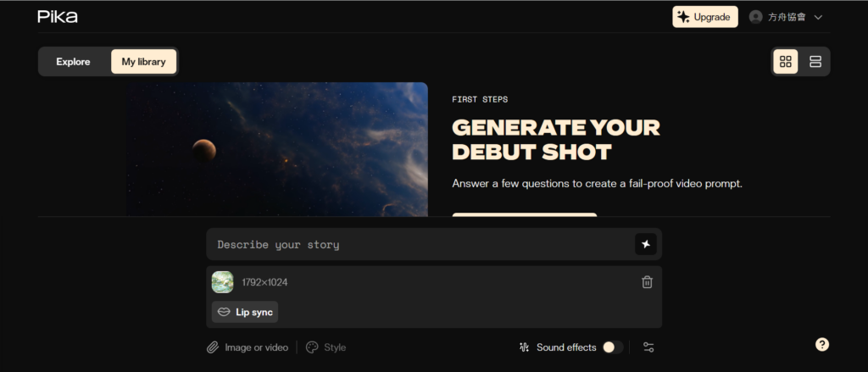The width and height of the screenshot is (868, 372).
Task: Click the sparkle prompt enhance icon
Action: point(646,244)
